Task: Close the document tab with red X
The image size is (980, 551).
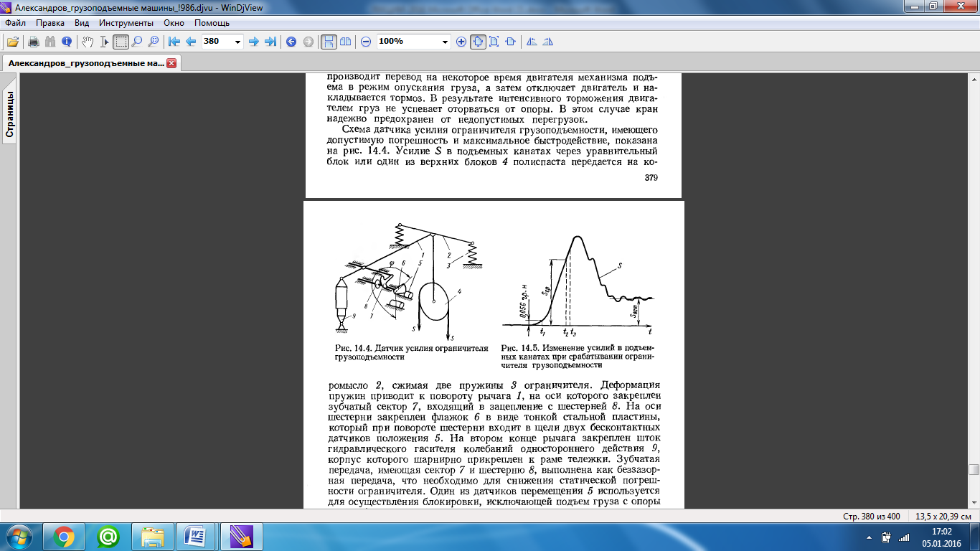Action: click(171, 63)
